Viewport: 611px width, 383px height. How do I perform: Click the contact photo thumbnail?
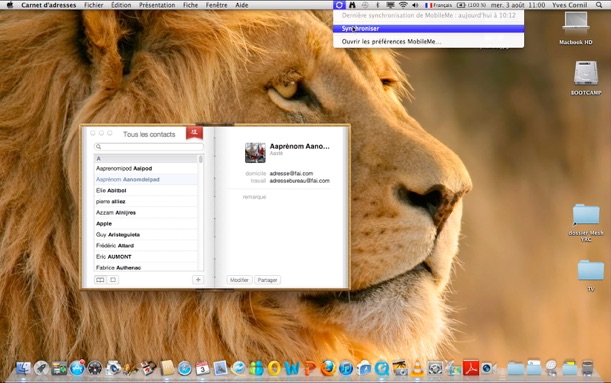[x=255, y=152]
